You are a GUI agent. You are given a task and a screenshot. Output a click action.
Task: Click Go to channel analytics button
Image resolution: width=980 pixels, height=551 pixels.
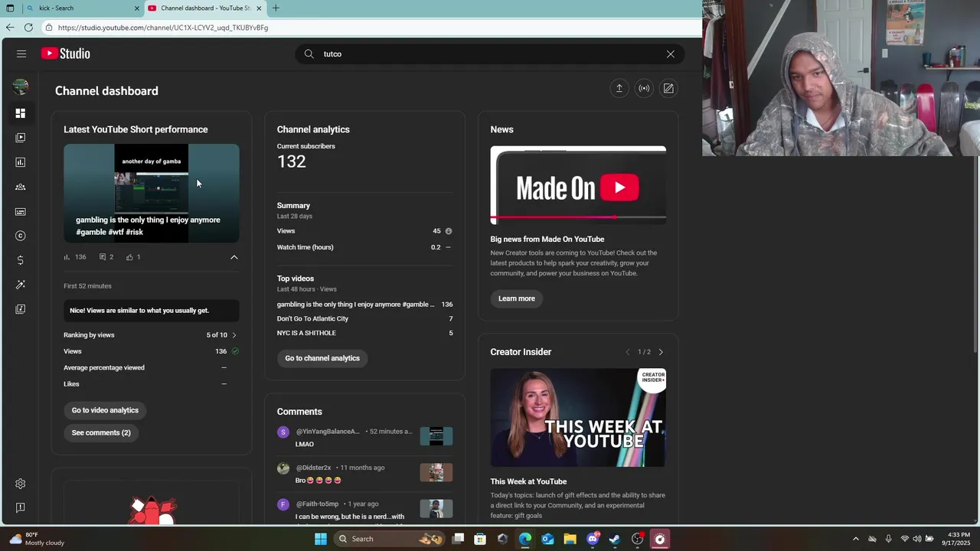[322, 358]
